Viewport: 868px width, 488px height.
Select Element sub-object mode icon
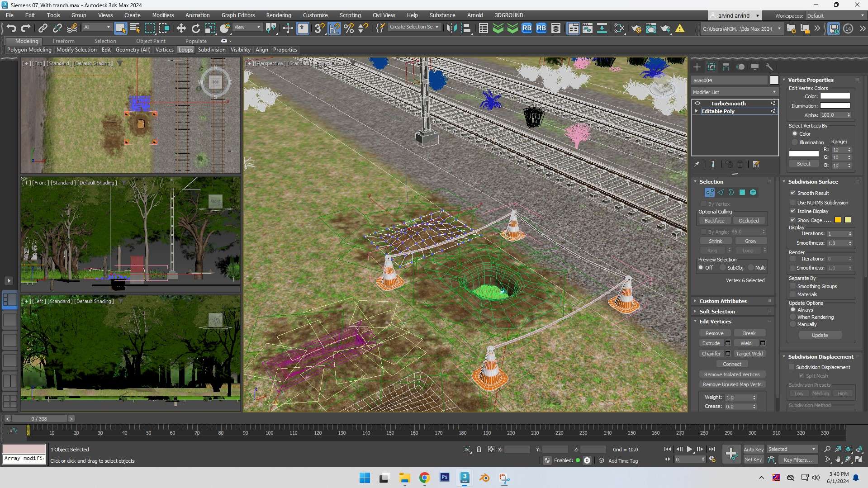(x=753, y=192)
